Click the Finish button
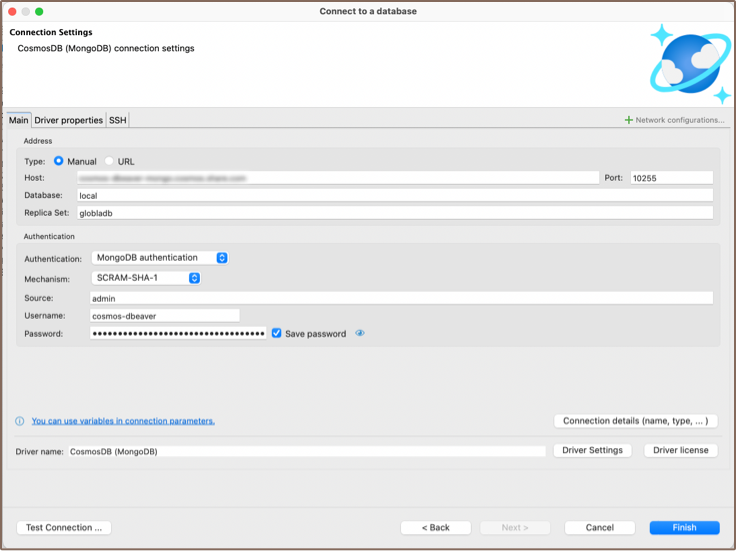The height and width of the screenshot is (551, 736). [684, 527]
